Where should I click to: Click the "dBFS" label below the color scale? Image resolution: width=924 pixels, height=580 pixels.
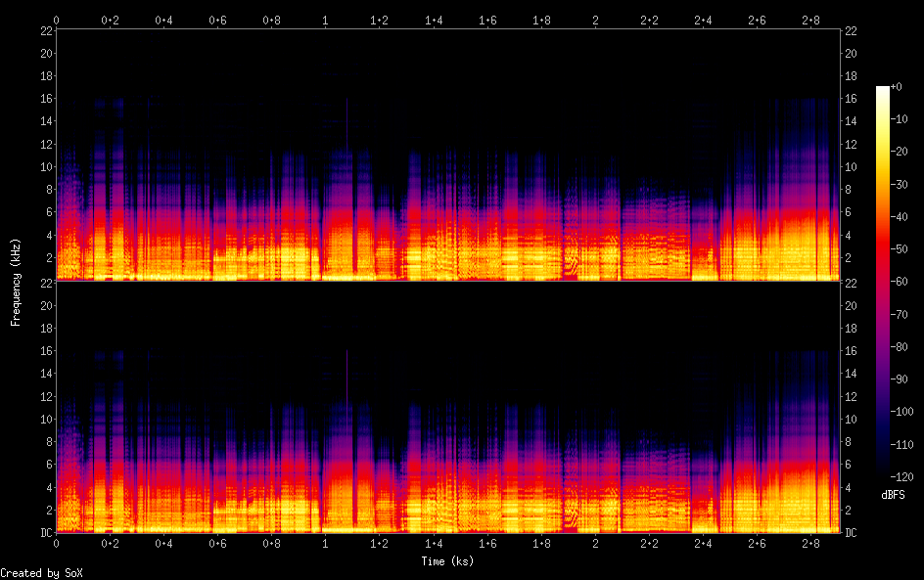tap(892, 497)
